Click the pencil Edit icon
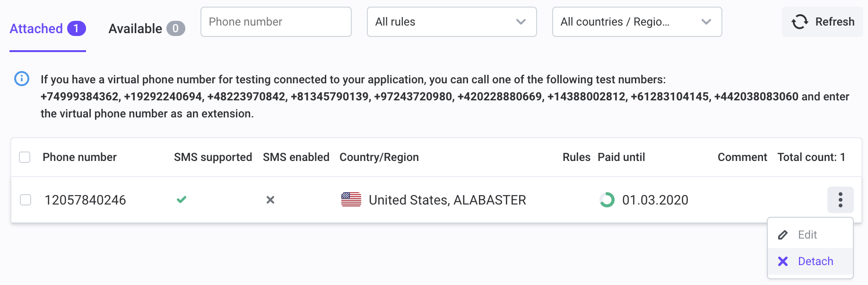868x285 pixels. tap(783, 235)
